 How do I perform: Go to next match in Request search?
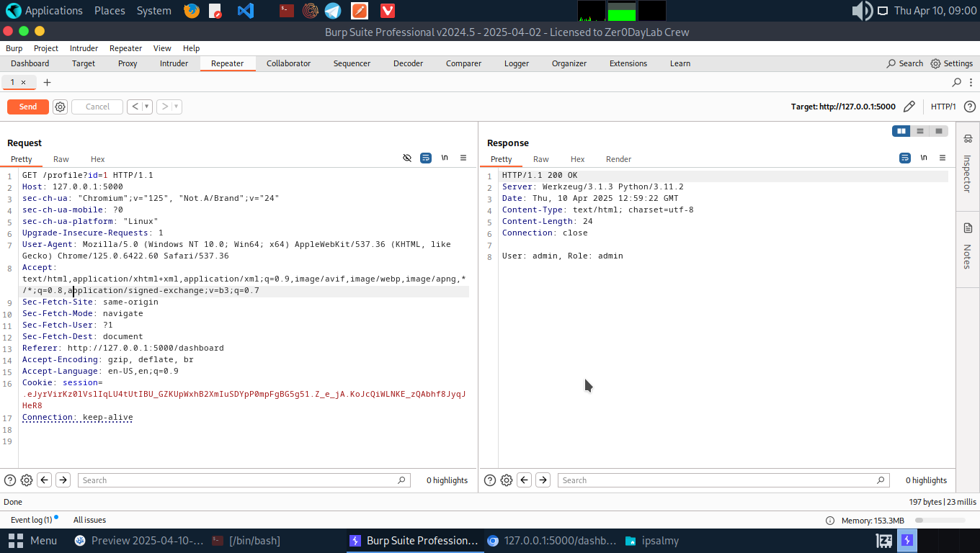pos(63,480)
